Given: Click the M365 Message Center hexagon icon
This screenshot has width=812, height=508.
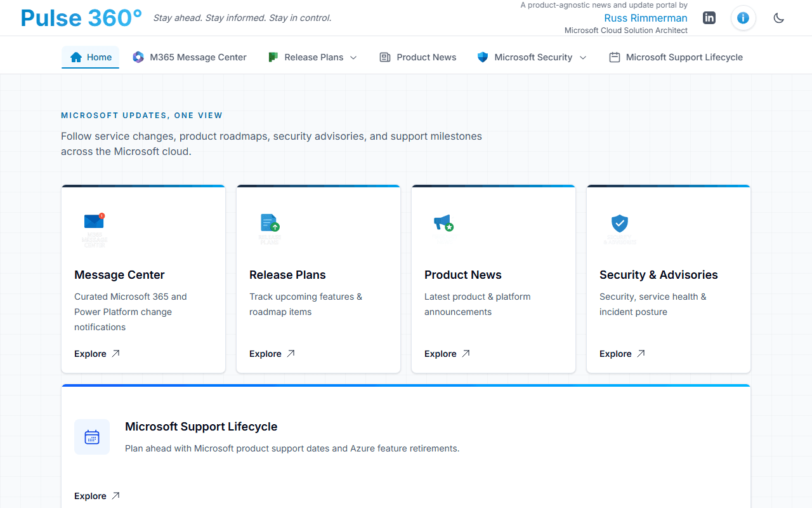Looking at the screenshot, I should coord(138,57).
